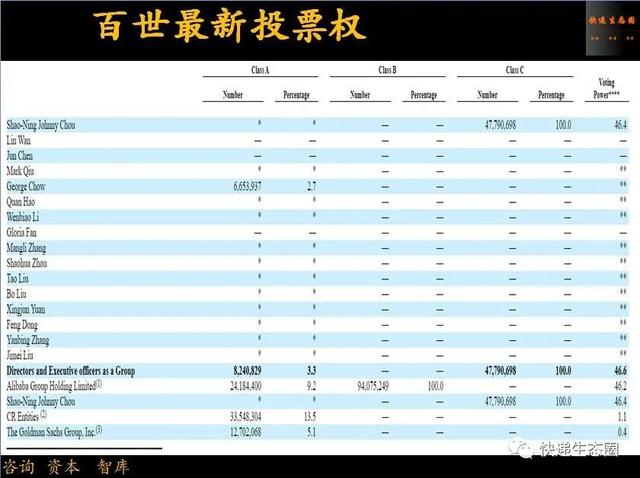Select the Class B column group header
The width and height of the screenshot is (640, 478).
(387, 70)
